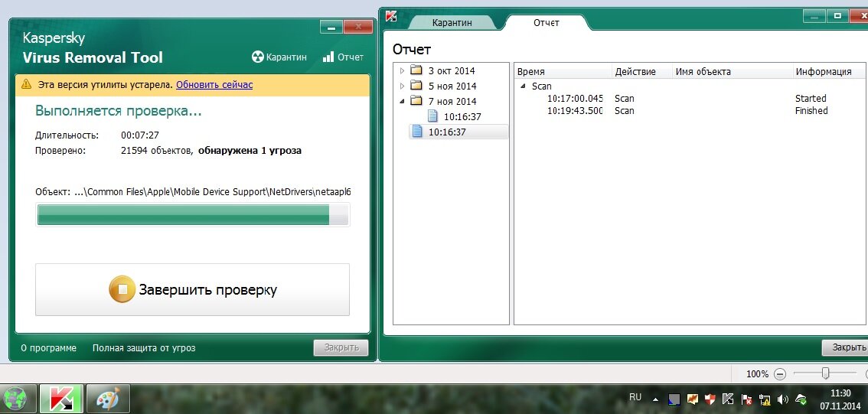The image size is (868, 414).
Task: Open the О программе link
Action: click(x=49, y=348)
